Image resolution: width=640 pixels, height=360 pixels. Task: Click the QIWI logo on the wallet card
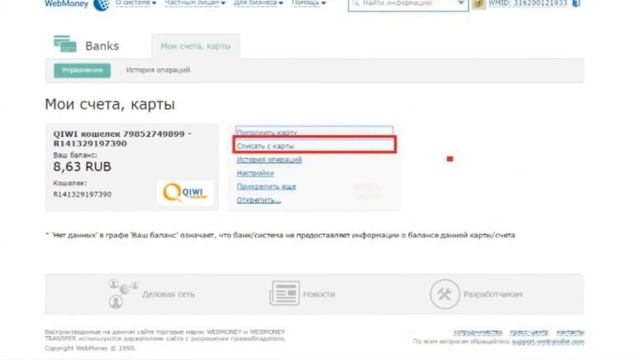[x=185, y=193]
